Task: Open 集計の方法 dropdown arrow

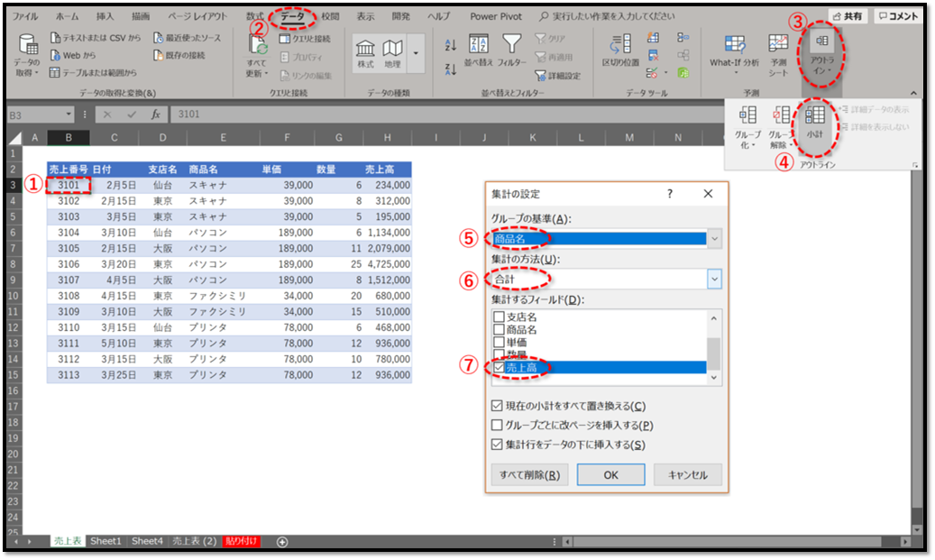Action: [714, 280]
